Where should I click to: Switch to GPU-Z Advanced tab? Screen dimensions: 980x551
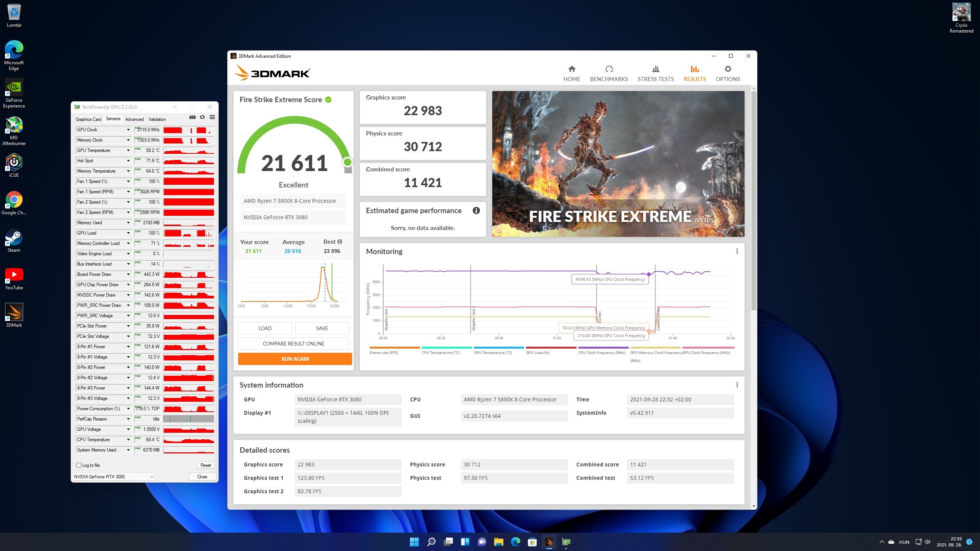point(134,119)
